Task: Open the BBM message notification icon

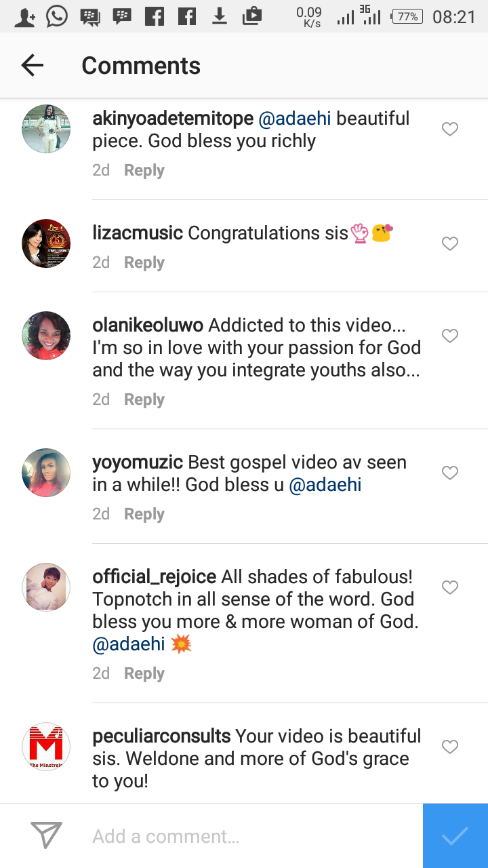Action: (x=89, y=16)
